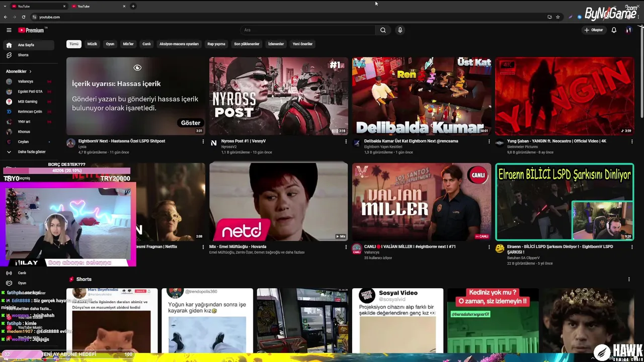Open Shorts from the sidebar
Image resolution: width=644 pixels, height=362 pixels.
click(x=28, y=55)
